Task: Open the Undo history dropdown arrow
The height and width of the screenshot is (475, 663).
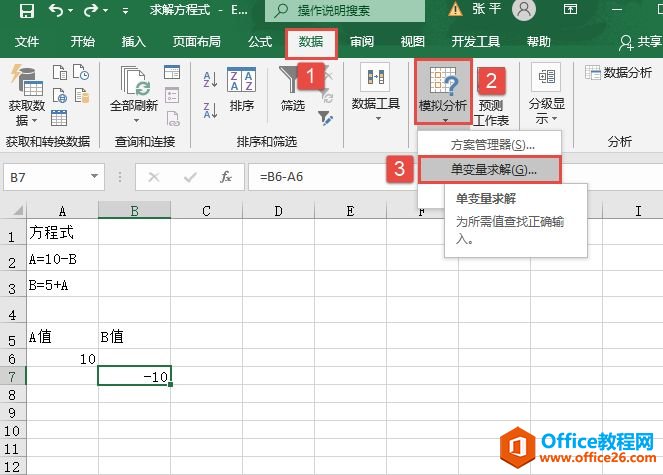Action: click(x=70, y=10)
